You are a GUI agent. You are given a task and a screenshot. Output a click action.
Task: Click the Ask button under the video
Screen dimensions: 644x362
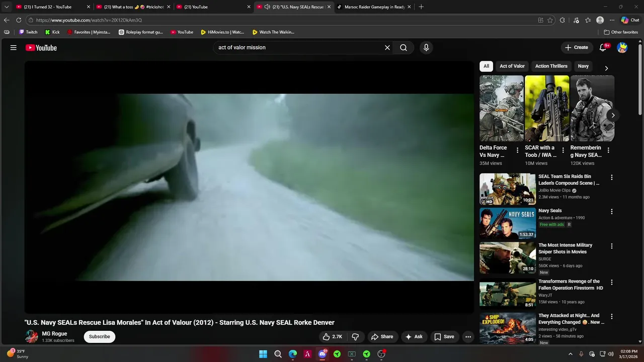point(414,337)
